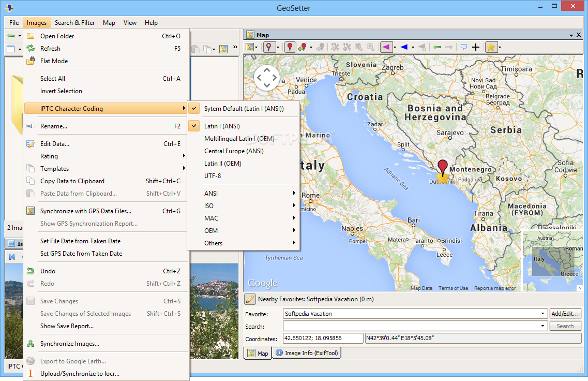
Task: Click the speech bubble icon in Map toolbar
Action: click(464, 47)
